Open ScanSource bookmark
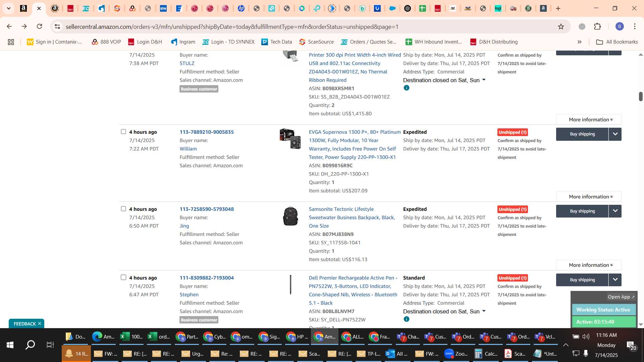 tap(317, 42)
